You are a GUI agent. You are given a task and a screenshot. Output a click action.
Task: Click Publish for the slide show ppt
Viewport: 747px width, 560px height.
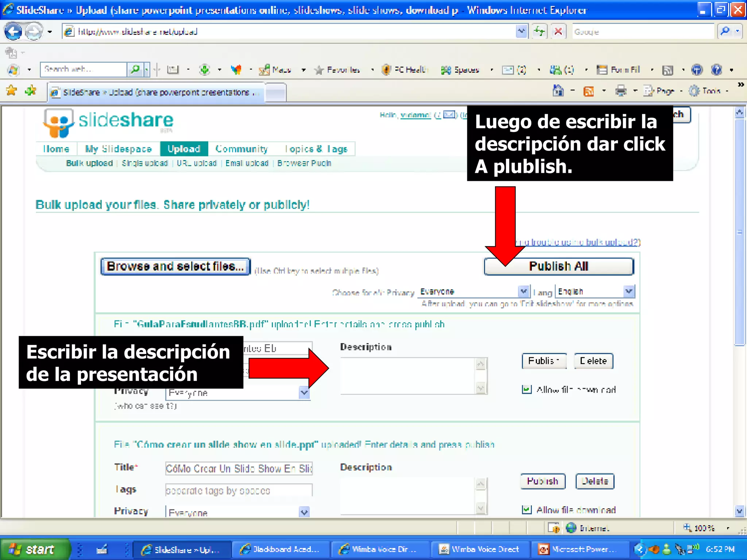[543, 481]
